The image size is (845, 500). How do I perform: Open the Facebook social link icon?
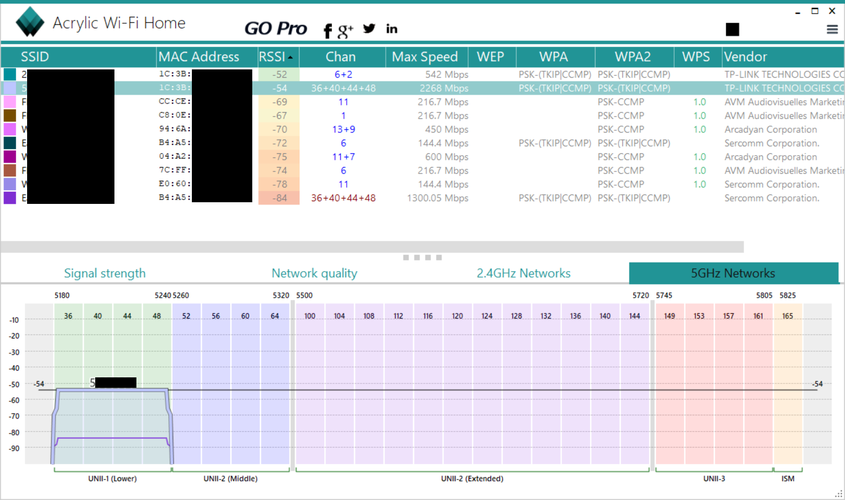point(328,30)
